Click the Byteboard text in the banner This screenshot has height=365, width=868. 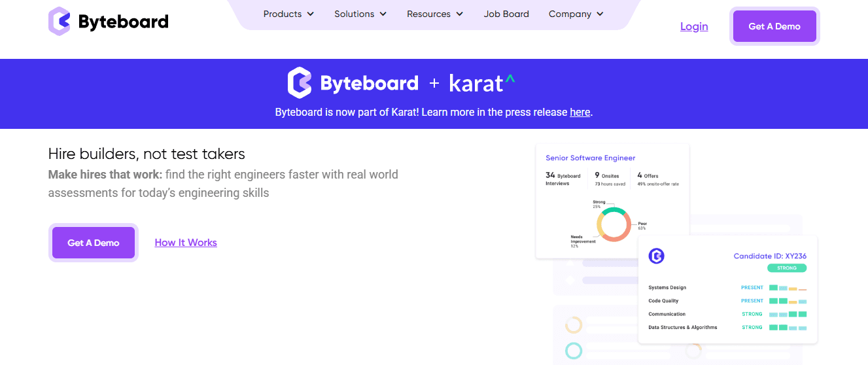(369, 83)
